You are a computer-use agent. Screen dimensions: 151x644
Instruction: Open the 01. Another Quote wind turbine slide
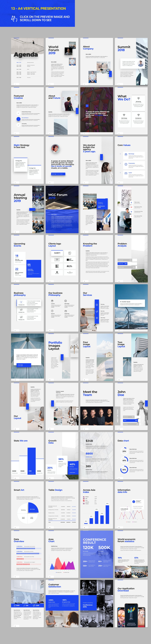131,308
